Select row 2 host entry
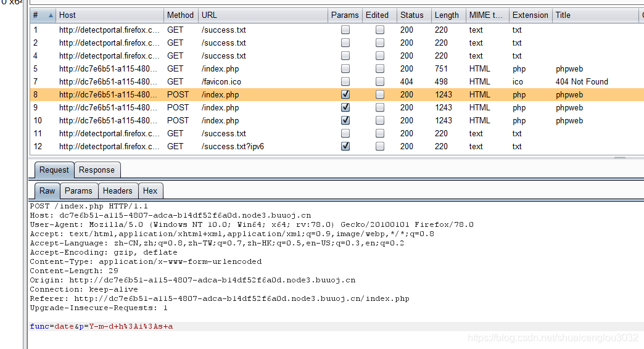This screenshot has width=644, height=349. pyautogui.click(x=109, y=43)
